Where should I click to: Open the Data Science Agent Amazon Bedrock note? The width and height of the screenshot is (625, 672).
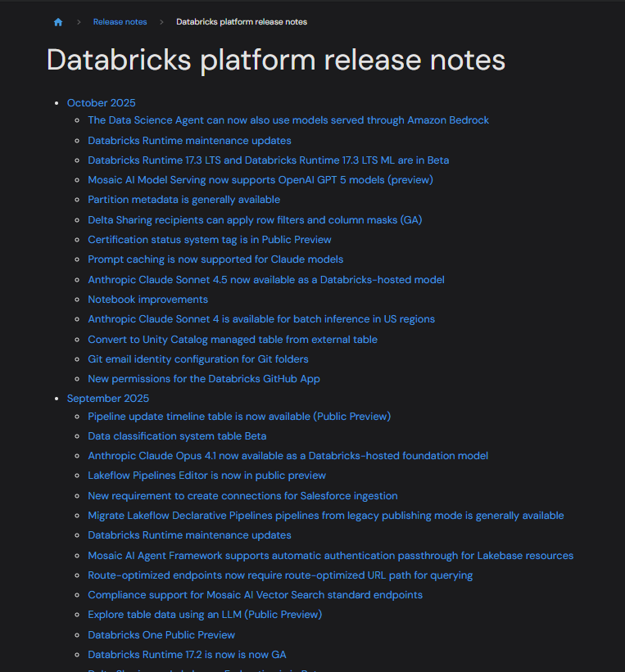(288, 120)
